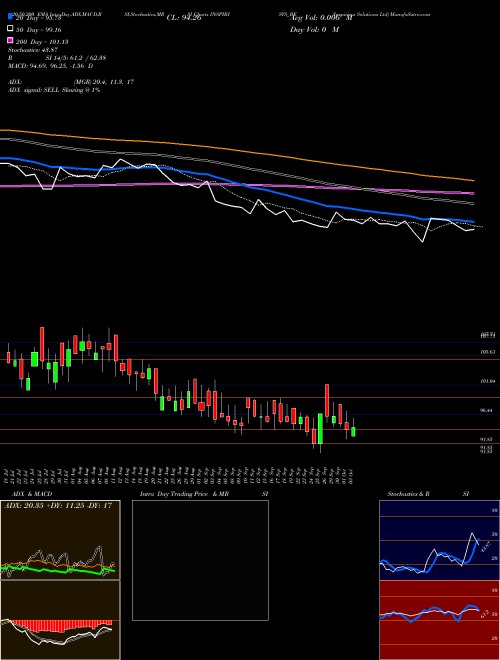Screen dimensions: 500x660
Task: Select the MACD values line '94.69, 96.25, -1.56'
Action: pos(51,66)
